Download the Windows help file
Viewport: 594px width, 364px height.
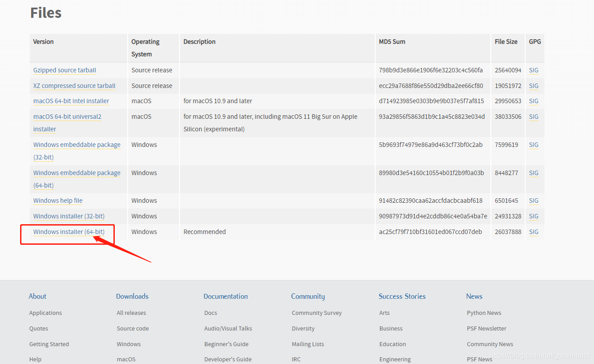pos(58,201)
